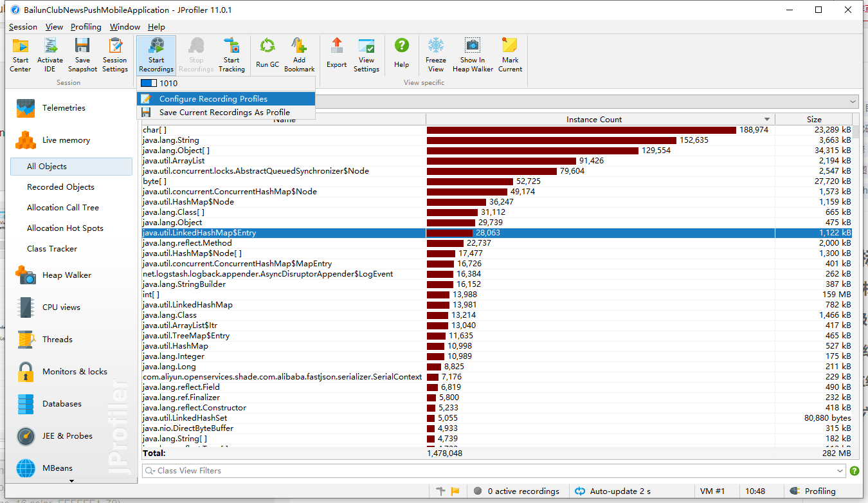Select the 1010 recording profile
868x503 pixels.
(x=226, y=84)
